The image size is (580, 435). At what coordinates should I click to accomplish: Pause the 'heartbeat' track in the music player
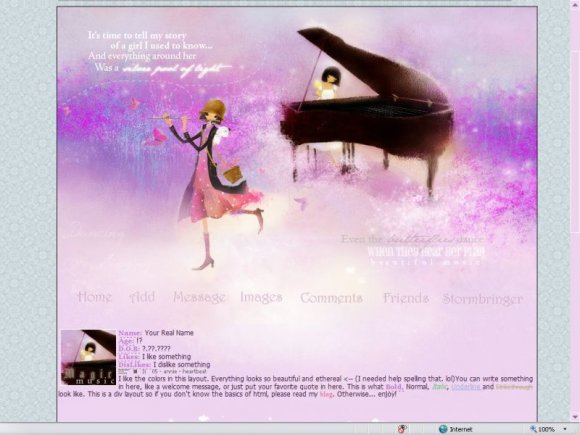click(x=145, y=371)
